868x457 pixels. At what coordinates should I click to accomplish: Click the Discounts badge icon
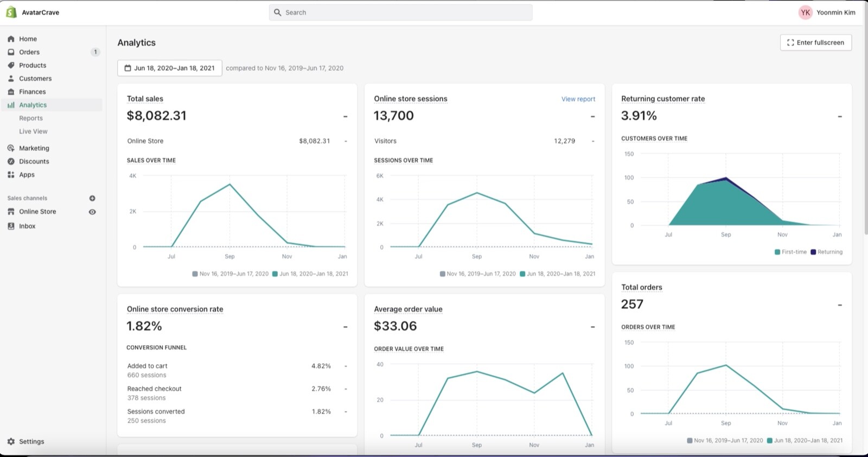pyautogui.click(x=11, y=161)
